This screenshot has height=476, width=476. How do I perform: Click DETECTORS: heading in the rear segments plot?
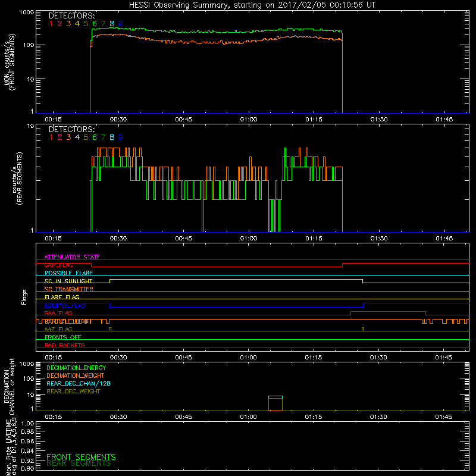72,129
